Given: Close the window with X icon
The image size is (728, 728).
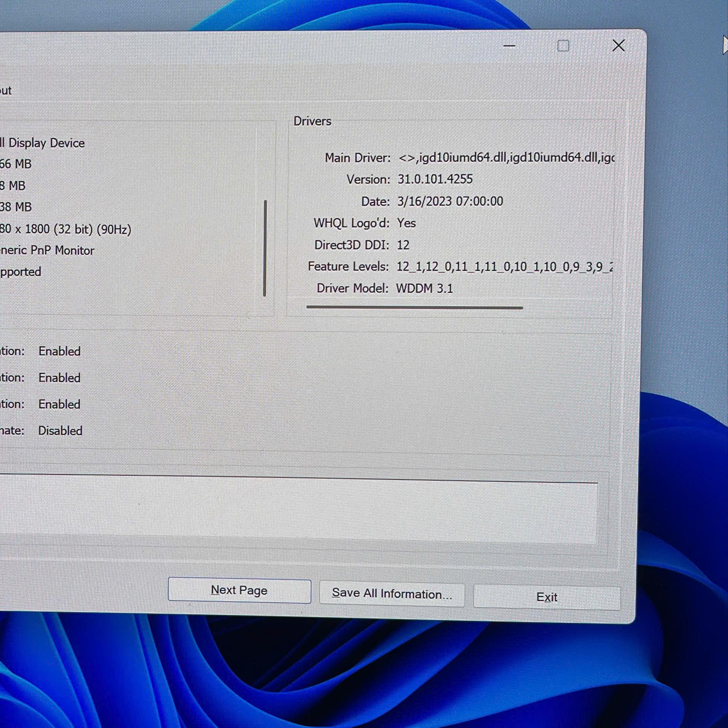Looking at the screenshot, I should (x=618, y=45).
